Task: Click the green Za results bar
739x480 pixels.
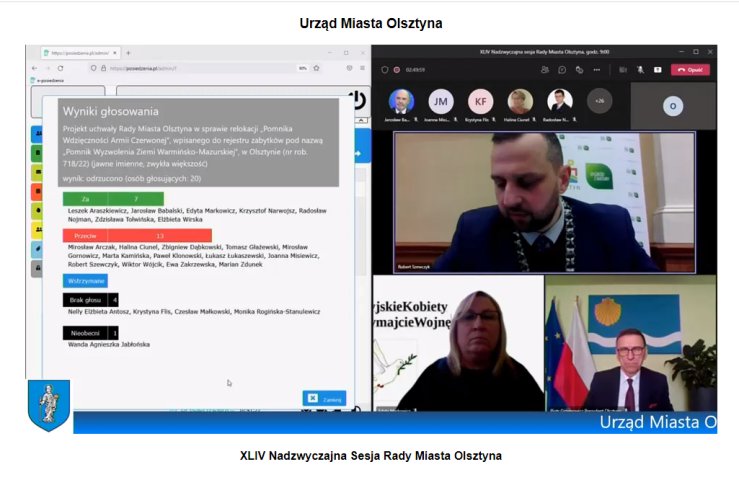Action: 113,199
